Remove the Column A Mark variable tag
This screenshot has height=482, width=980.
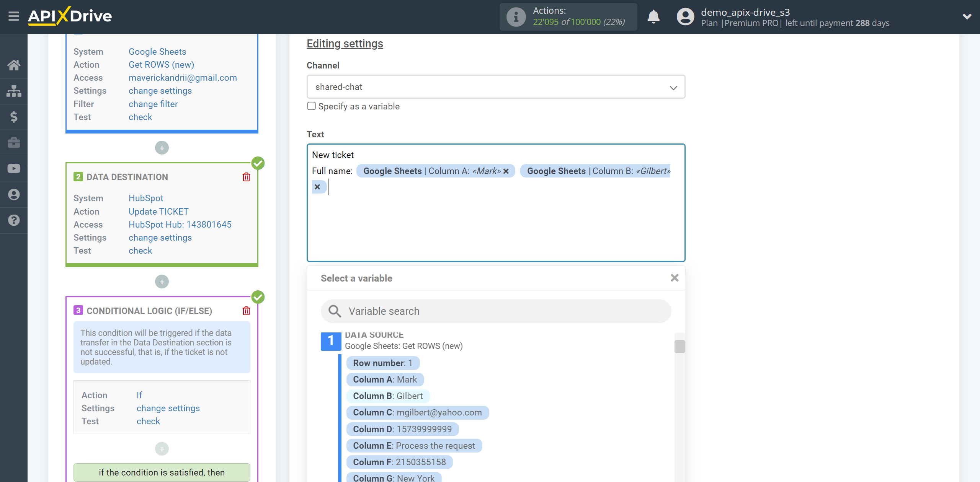click(x=506, y=171)
